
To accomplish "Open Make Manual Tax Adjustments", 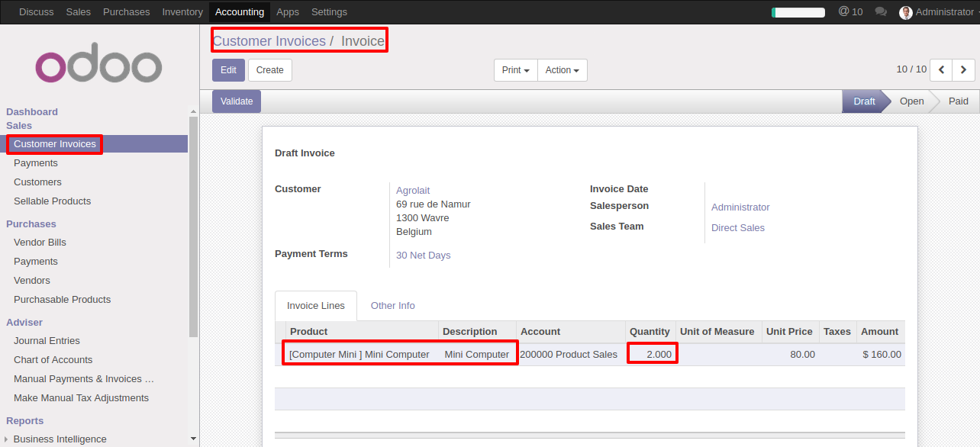I will [x=81, y=398].
